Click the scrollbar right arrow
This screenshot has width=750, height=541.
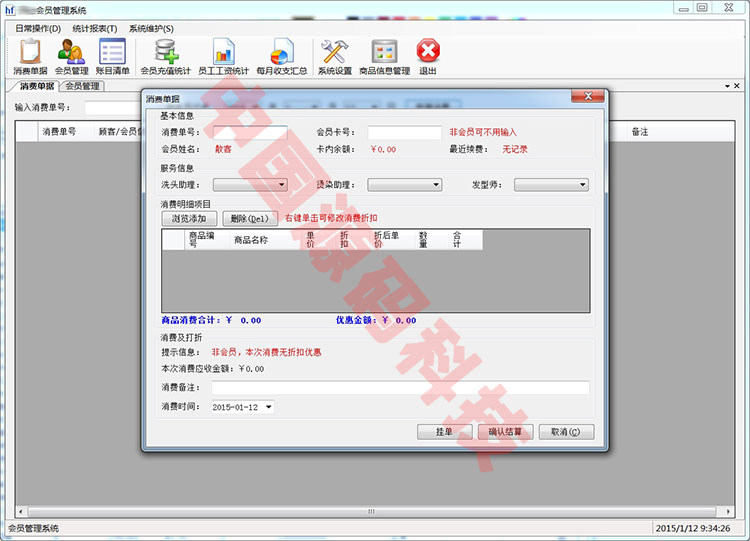pos(728,511)
